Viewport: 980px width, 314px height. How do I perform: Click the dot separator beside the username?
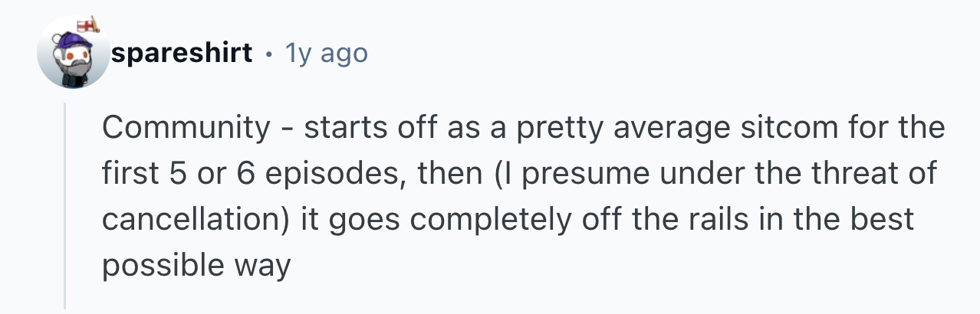click(x=268, y=54)
